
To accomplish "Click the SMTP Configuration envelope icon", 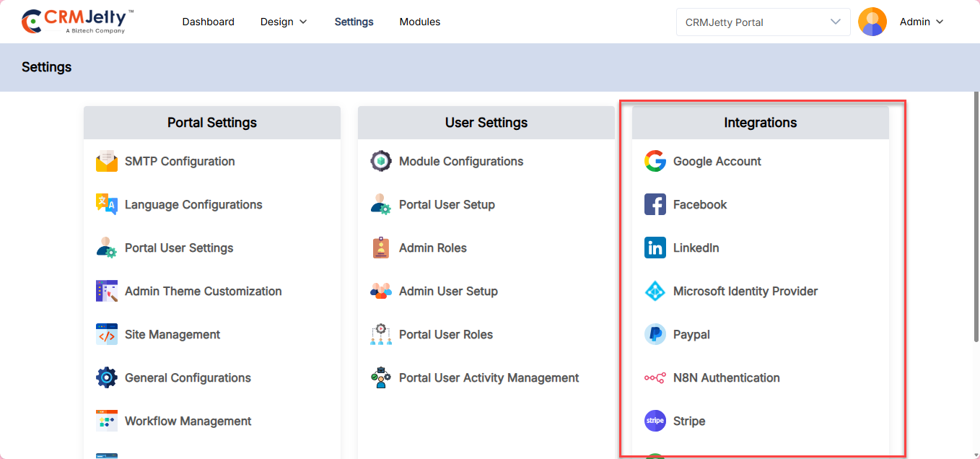I will tap(107, 161).
